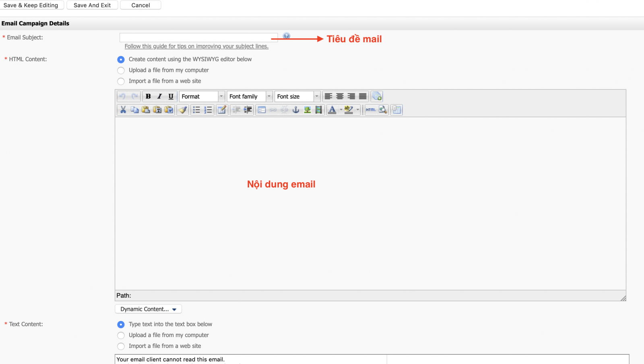This screenshot has width=644, height=364.
Task: Insert an anchor using the anchor icon
Action: [x=296, y=110]
